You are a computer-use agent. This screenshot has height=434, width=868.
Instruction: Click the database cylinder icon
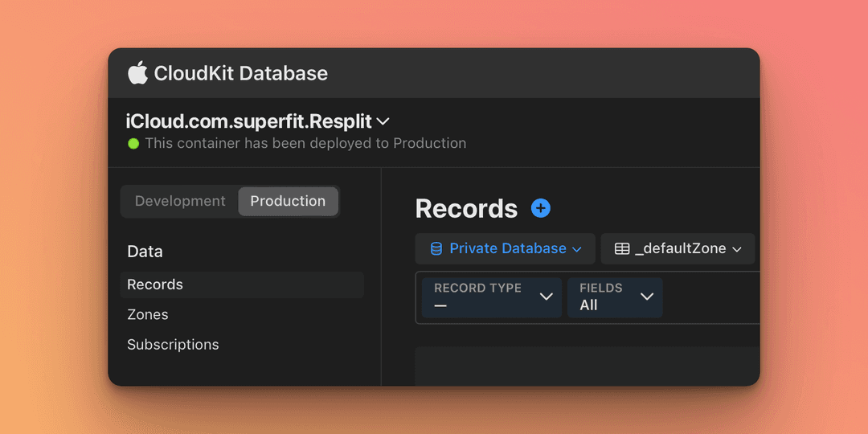436,248
